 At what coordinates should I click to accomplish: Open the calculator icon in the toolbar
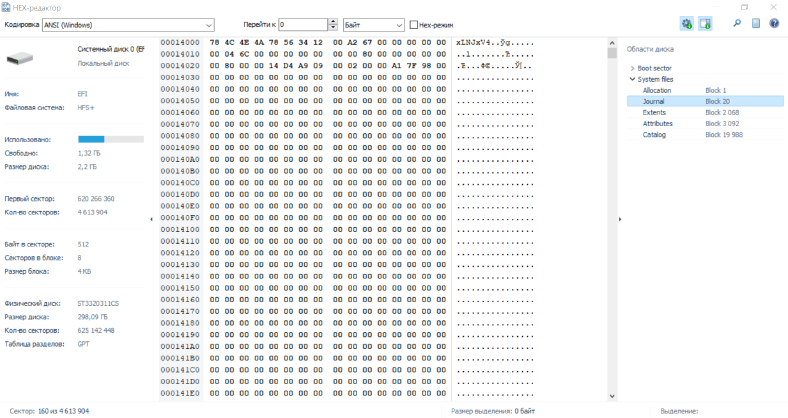click(756, 24)
